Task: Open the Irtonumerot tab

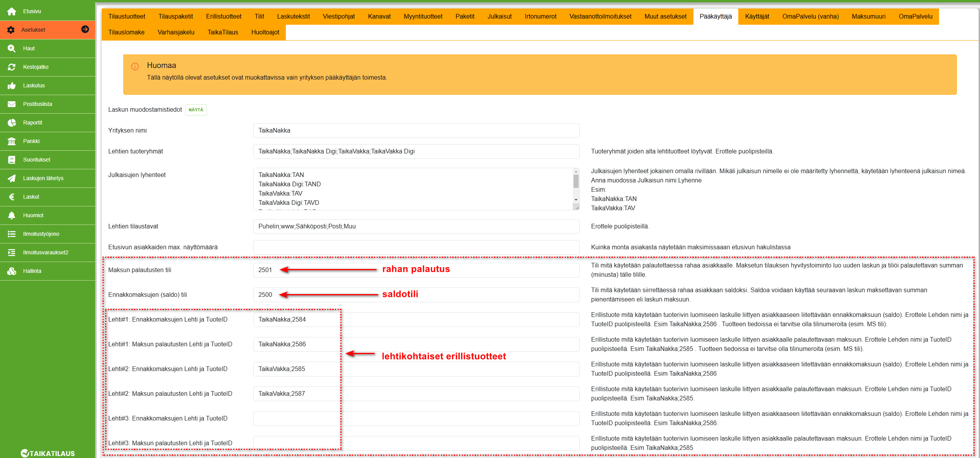Action: pos(541,16)
